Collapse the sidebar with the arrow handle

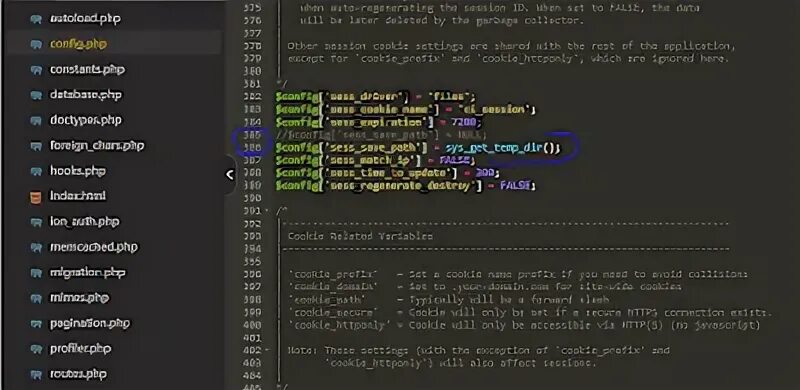230,175
